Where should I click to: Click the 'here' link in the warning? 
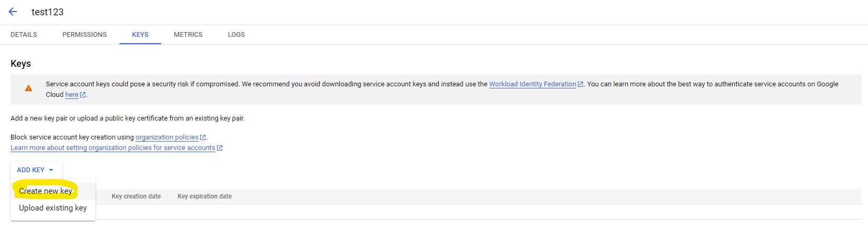point(72,95)
